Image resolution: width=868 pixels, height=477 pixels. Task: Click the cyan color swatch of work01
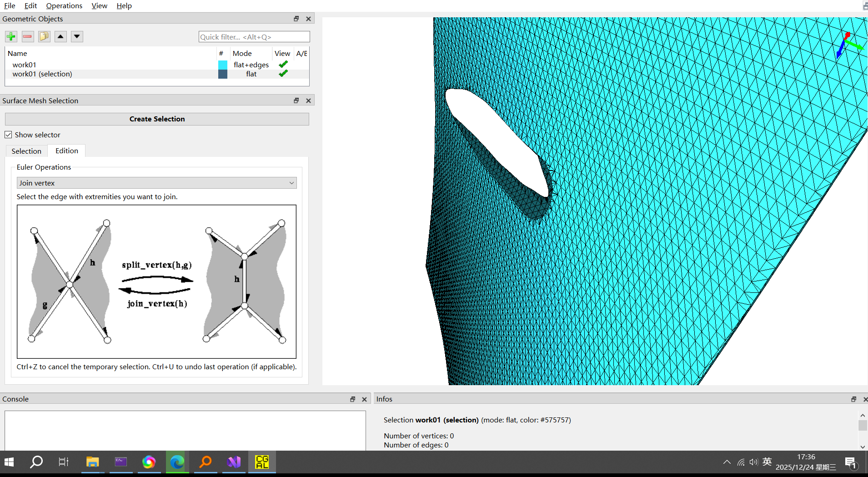(222, 65)
